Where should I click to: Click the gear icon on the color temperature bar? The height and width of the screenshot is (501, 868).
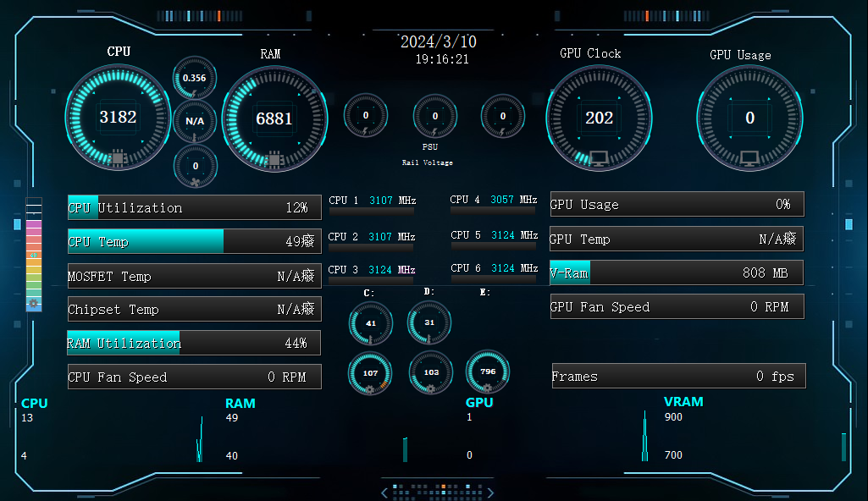34,303
